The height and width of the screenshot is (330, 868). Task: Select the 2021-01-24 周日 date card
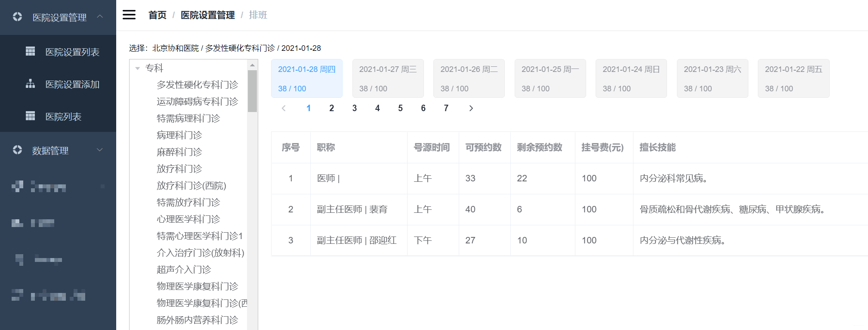pos(631,78)
